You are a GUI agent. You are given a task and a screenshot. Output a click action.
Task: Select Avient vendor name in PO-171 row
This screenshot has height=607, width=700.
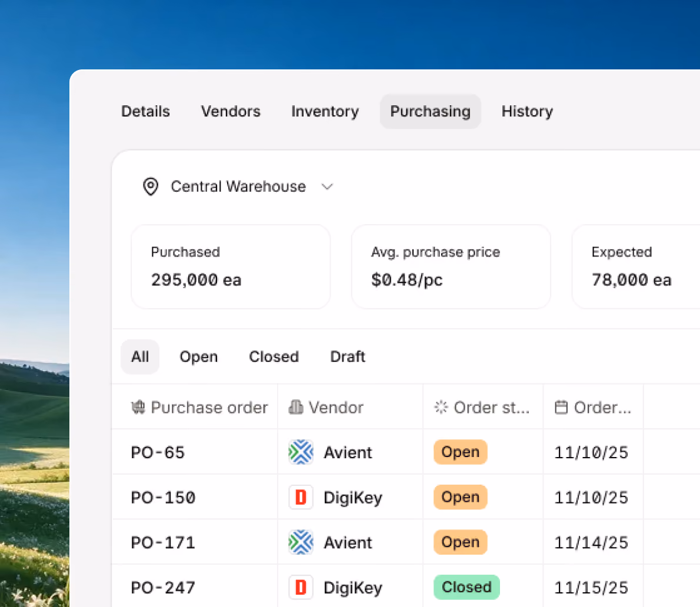click(x=348, y=542)
